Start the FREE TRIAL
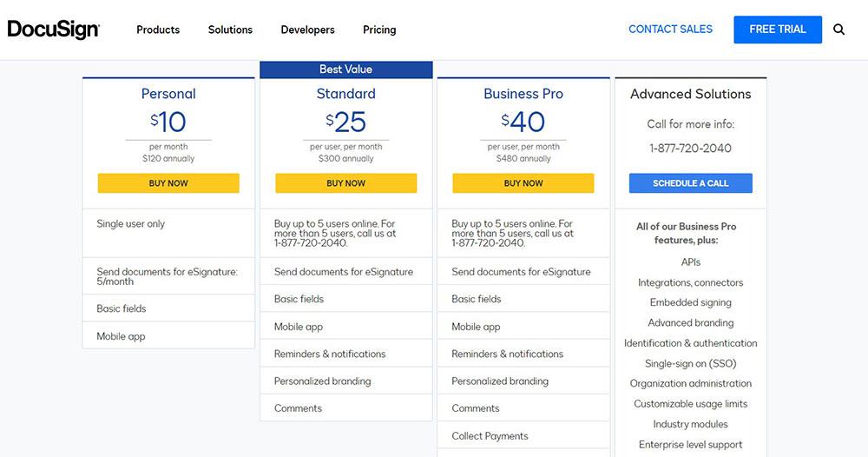This screenshot has height=457, width=868. click(x=778, y=30)
